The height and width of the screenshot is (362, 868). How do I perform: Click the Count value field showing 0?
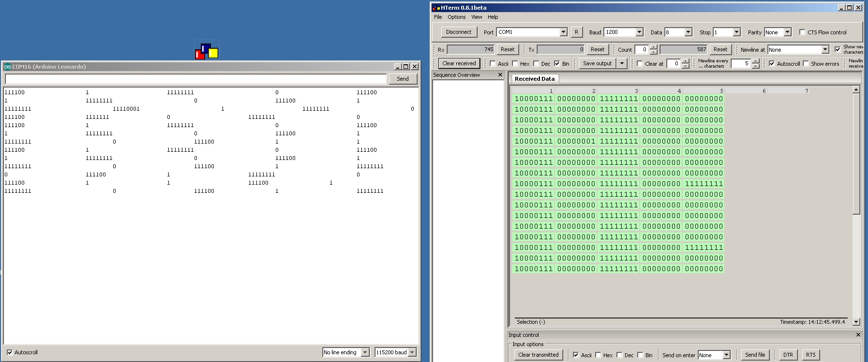642,49
